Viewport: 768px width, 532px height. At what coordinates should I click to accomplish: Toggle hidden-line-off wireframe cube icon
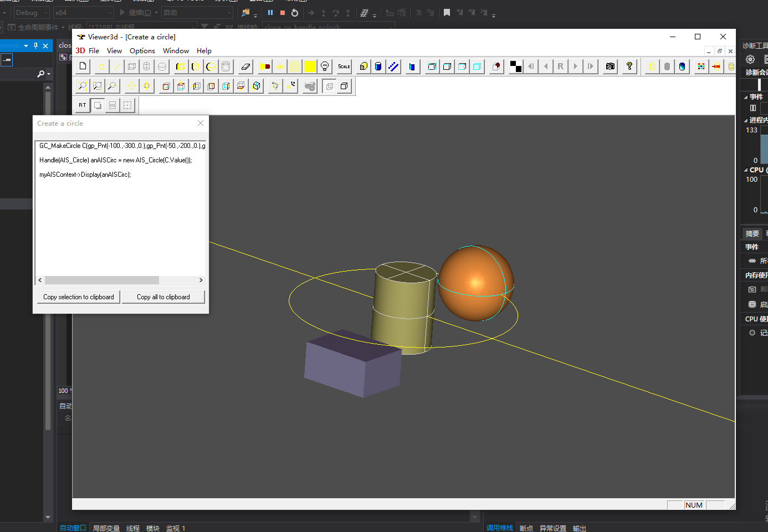tap(329, 86)
